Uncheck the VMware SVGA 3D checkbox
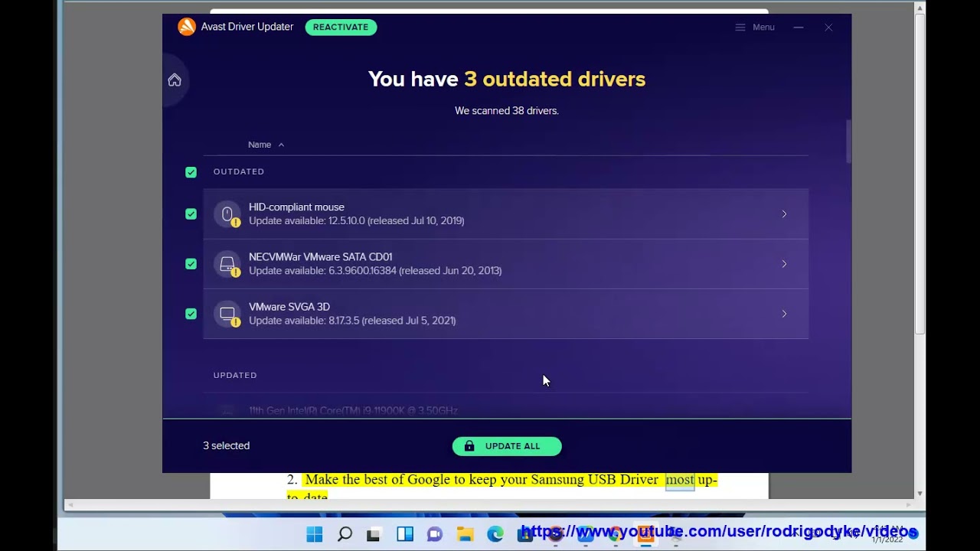 point(191,314)
